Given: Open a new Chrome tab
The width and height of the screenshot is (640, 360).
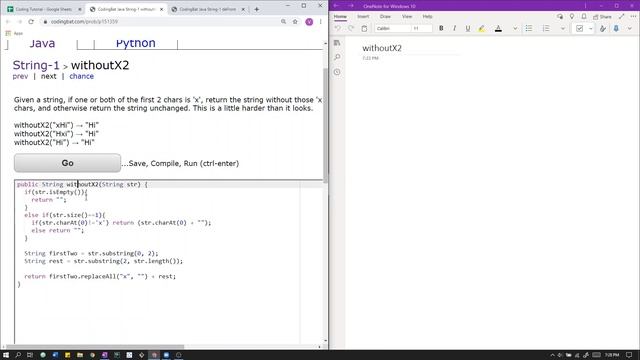Looking at the screenshot, I should click(257, 9).
